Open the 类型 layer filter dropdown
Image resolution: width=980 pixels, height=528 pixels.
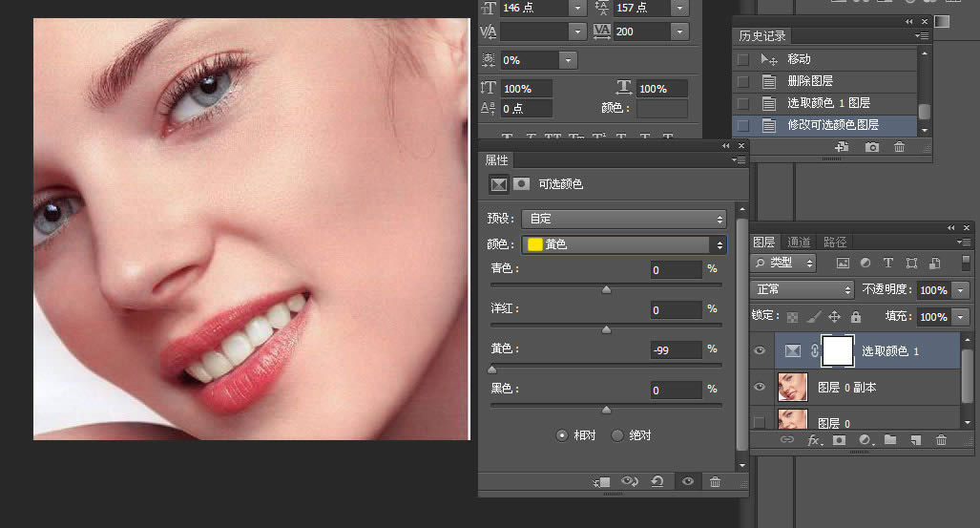coord(783,263)
